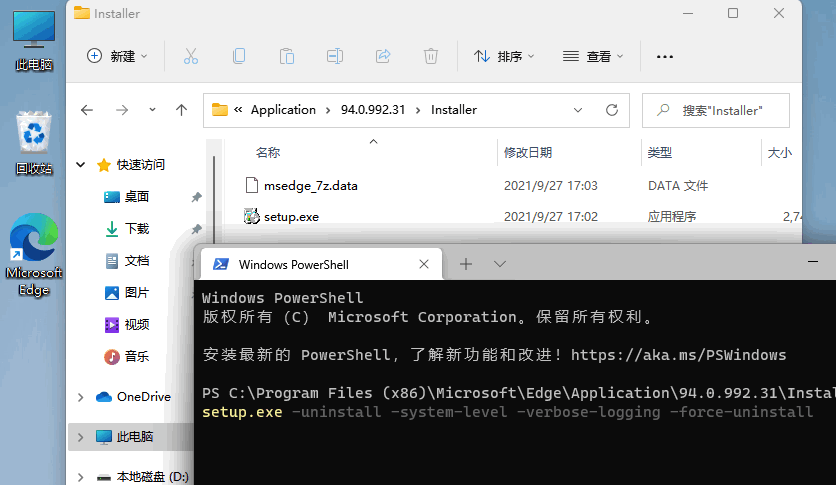Viewport: 836px width, 485px height.
Task: Sort by 类型 column header
Action: pos(660,152)
